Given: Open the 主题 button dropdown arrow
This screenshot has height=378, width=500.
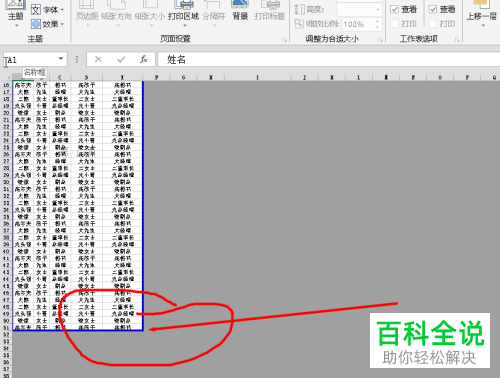Looking at the screenshot, I should [x=15, y=26].
